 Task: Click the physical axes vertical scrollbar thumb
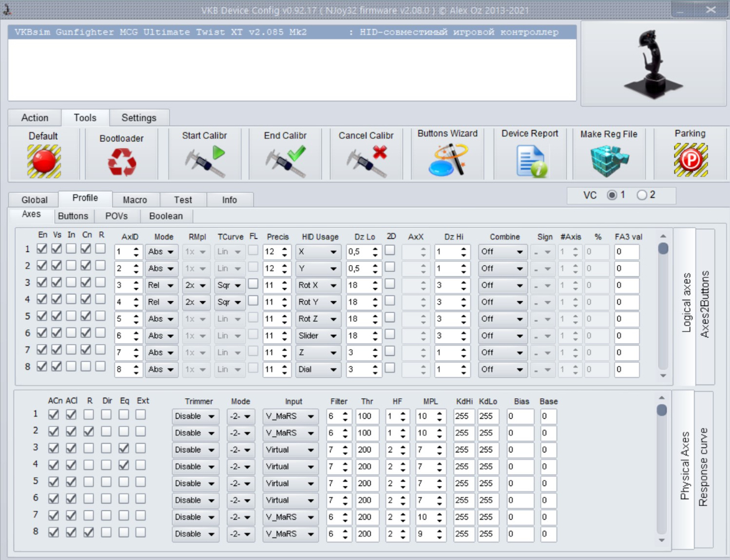tap(662, 410)
